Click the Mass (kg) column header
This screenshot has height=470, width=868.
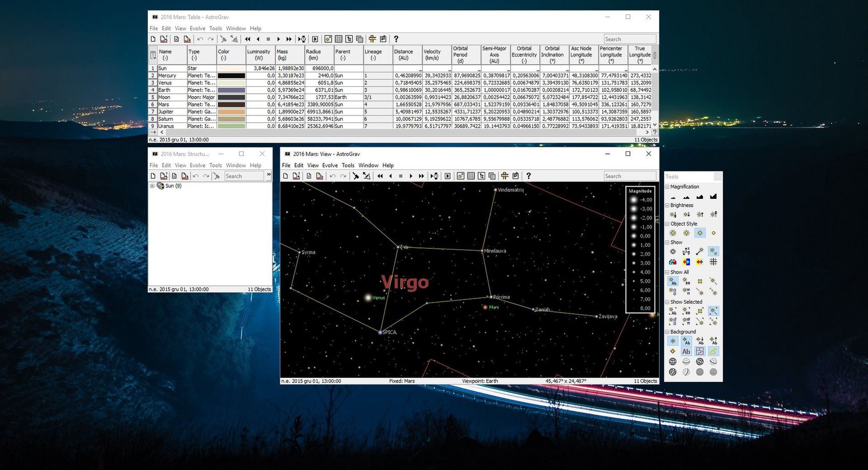[289, 54]
